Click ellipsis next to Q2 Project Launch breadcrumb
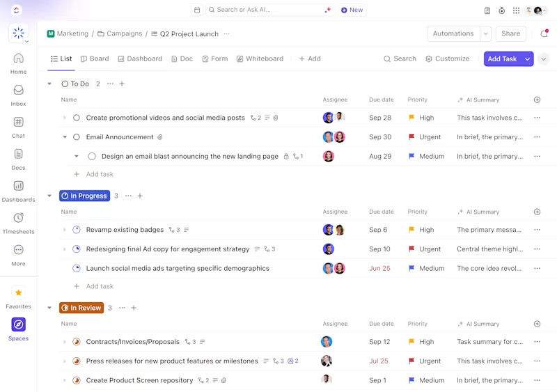Viewport: 557px width, 392px height. [x=226, y=33]
